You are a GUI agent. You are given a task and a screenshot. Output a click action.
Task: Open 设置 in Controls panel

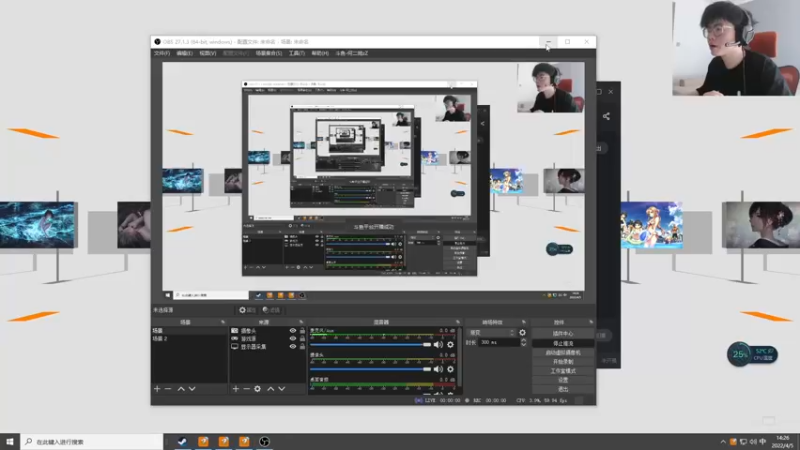(563, 380)
